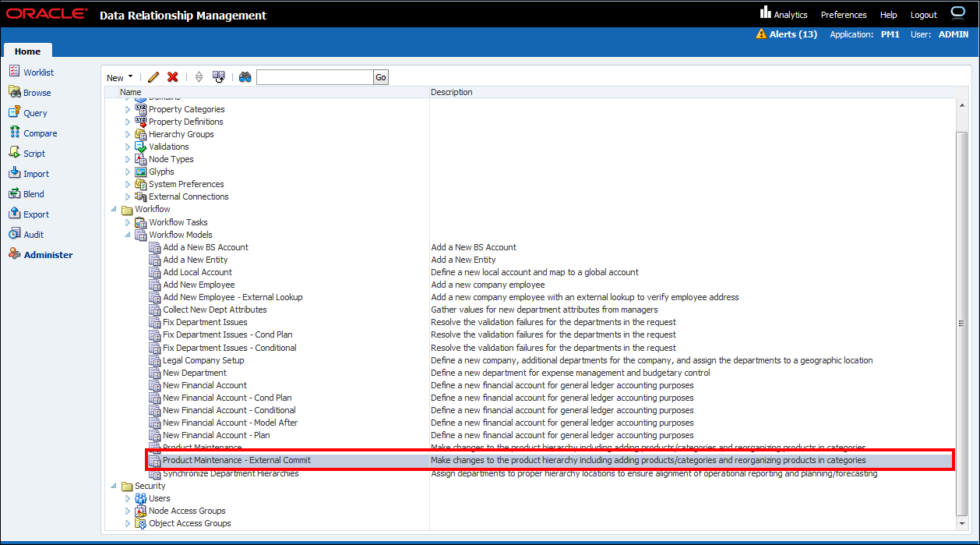Expand the Object Access Groups node
Image resolution: width=980 pixels, height=545 pixels.
pos(129,523)
